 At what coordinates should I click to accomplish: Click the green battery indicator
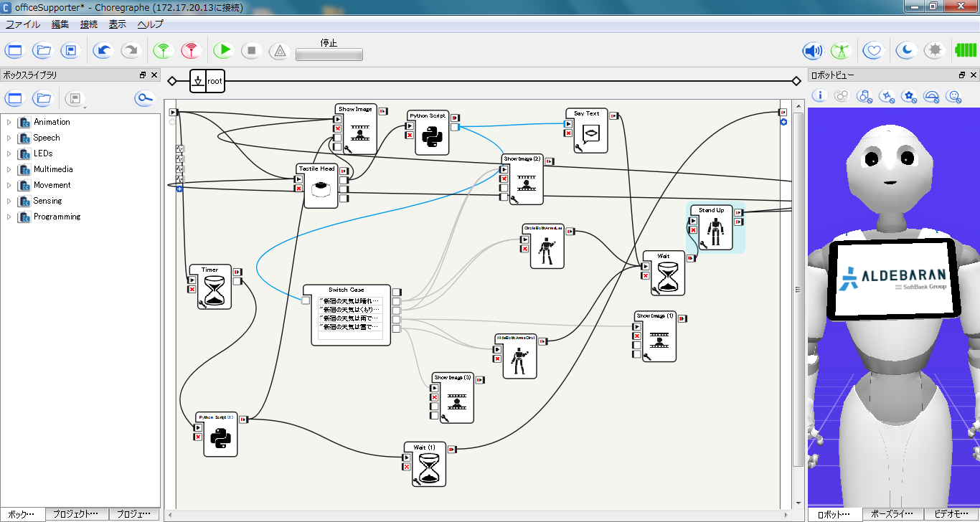point(965,51)
